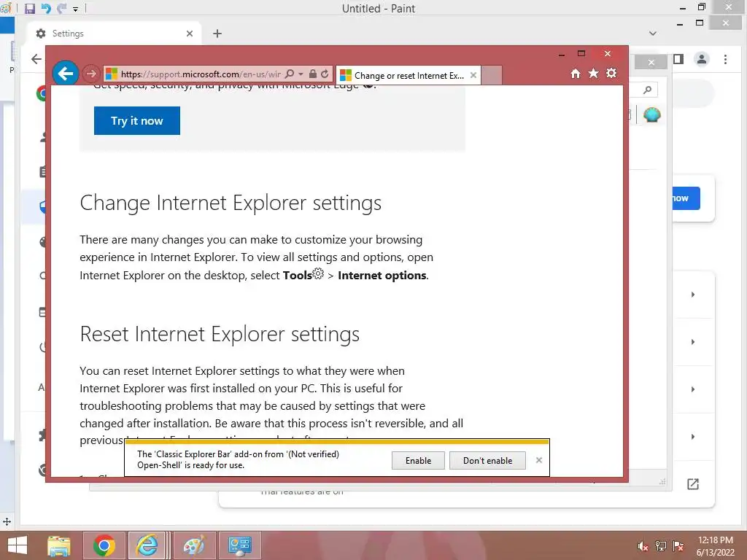The width and height of the screenshot is (747, 560).
Task: Click the muted speaker volume tray icon
Action: [x=643, y=546]
